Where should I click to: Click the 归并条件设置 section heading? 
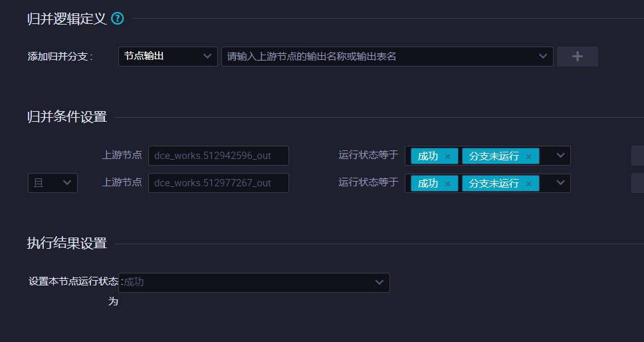click(x=67, y=116)
